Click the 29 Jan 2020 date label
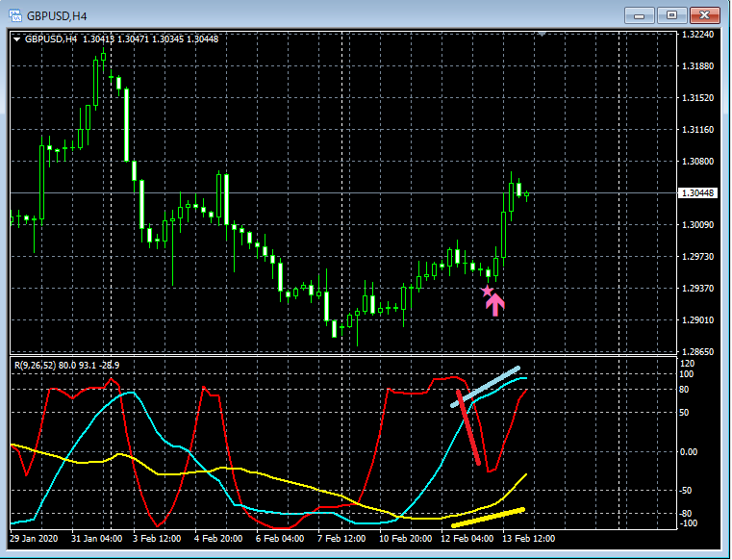Viewport: 732px width, 560px height. 34,539
